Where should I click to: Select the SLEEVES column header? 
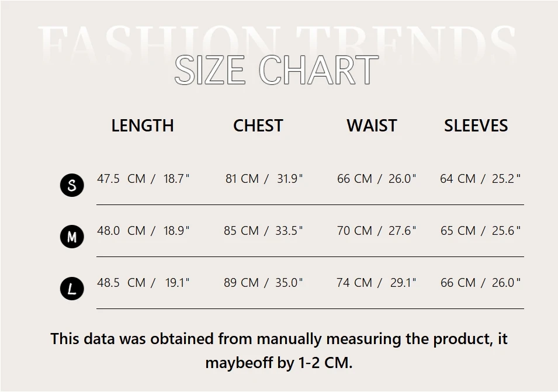476,126
